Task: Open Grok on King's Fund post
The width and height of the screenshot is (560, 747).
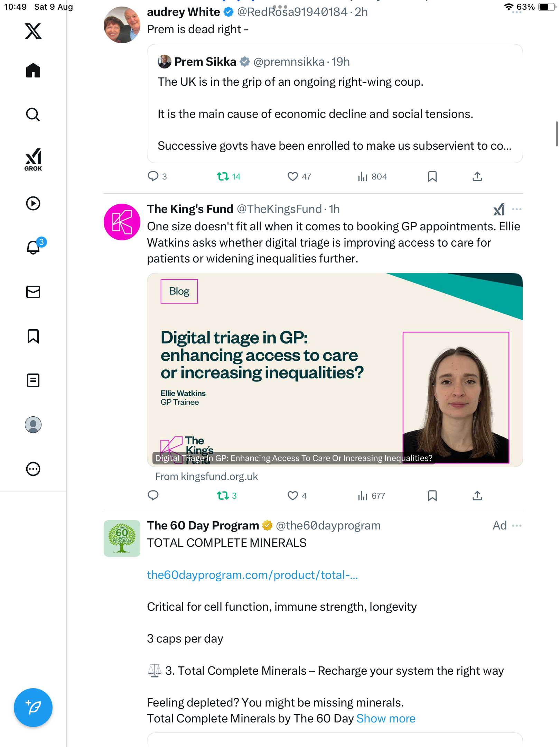Action: (499, 209)
